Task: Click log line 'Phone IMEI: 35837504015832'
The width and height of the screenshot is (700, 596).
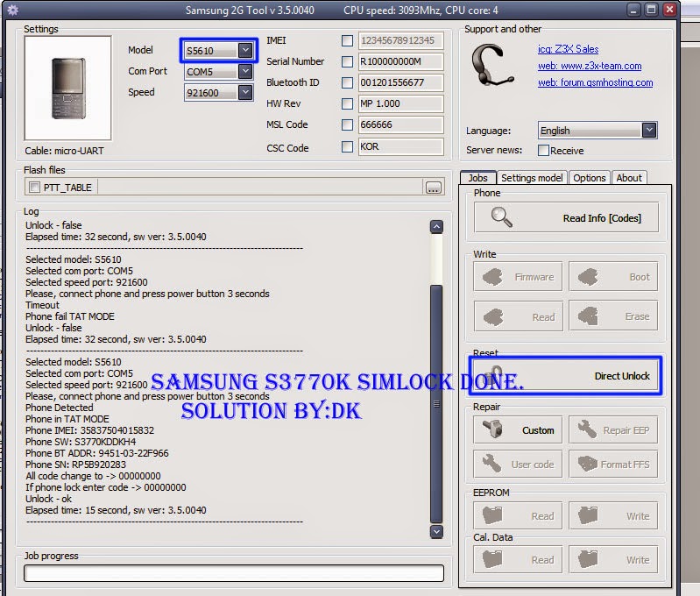Action: point(89,430)
